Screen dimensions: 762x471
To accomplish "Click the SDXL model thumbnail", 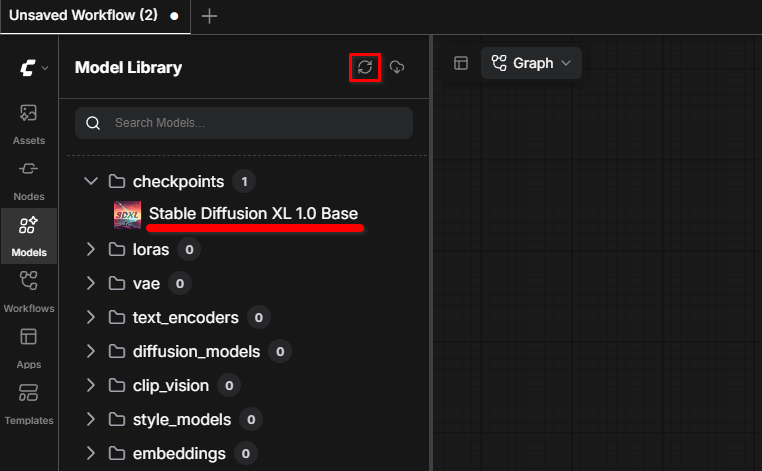I will click(127, 215).
